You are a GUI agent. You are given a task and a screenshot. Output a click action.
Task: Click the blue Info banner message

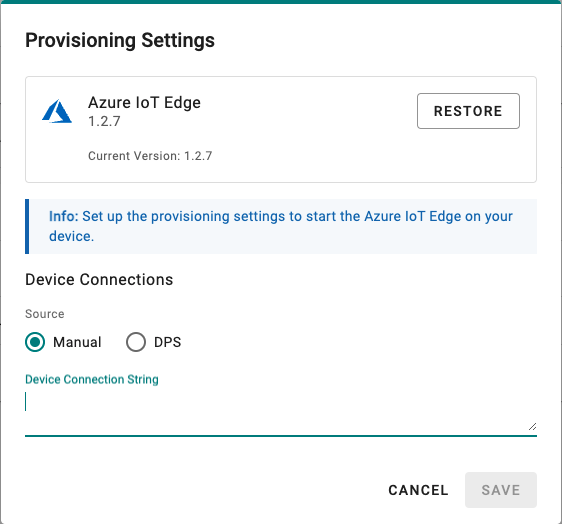pyautogui.click(x=281, y=226)
